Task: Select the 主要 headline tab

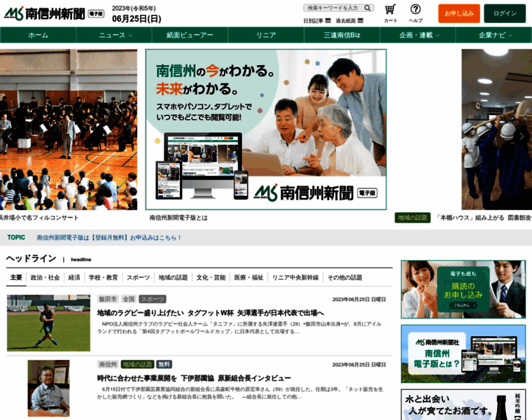Action: (16, 277)
